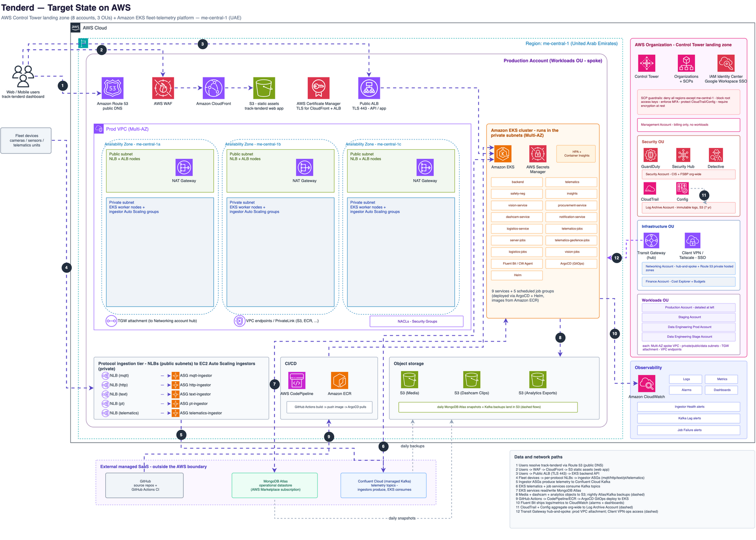Click the ArgoCD (GitOps) box
The width and height of the screenshot is (756, 540).
click(x=572, y=264)
